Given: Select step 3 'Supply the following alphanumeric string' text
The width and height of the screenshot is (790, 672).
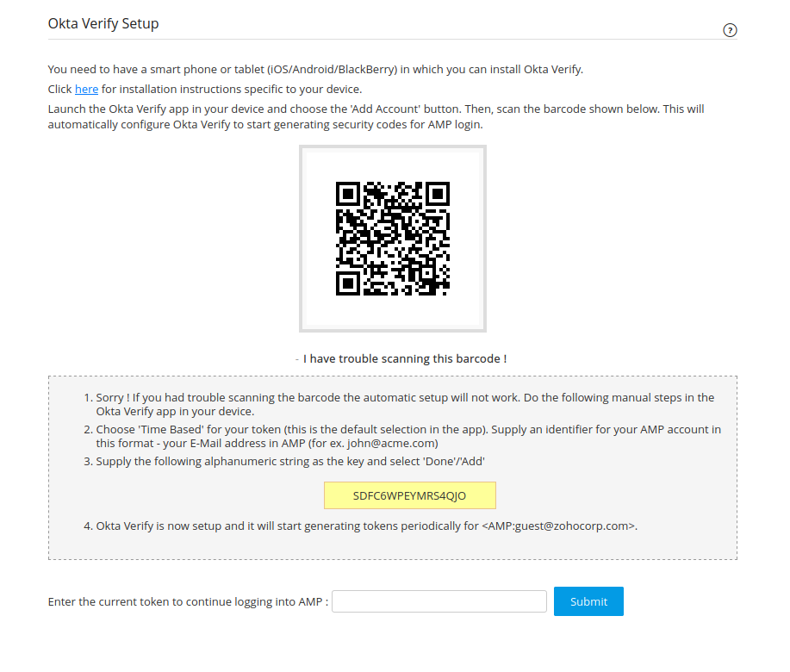Looking at the screenshot, I should coord(290,462).
